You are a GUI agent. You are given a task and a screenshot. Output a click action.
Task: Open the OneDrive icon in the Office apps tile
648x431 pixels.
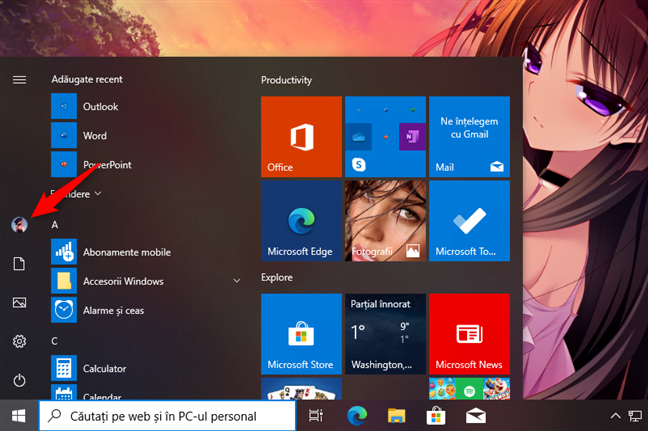click(x=358, y=137)
